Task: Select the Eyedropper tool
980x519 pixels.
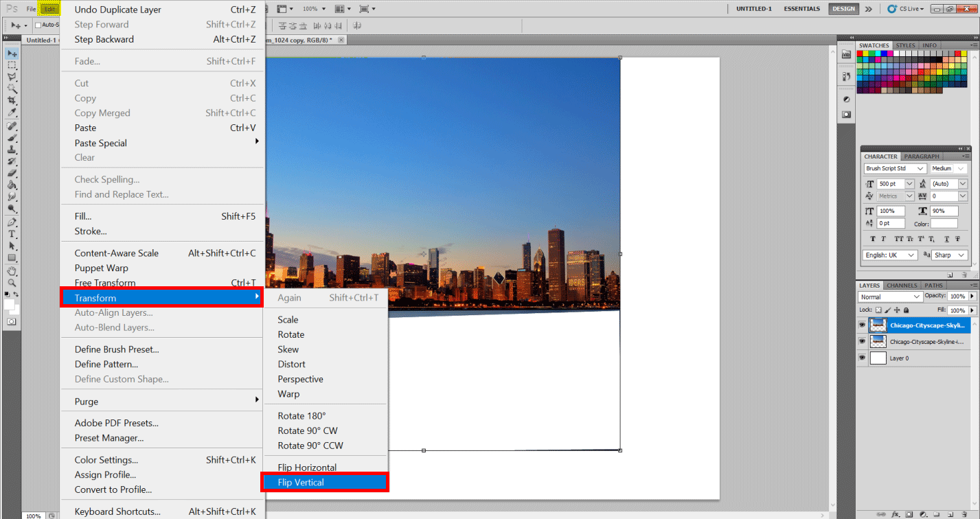Action: [x=12, y=112]
